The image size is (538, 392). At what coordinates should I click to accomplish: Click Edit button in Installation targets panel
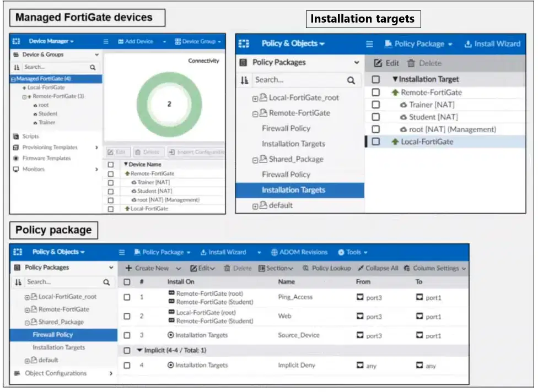tap(386, 63)
